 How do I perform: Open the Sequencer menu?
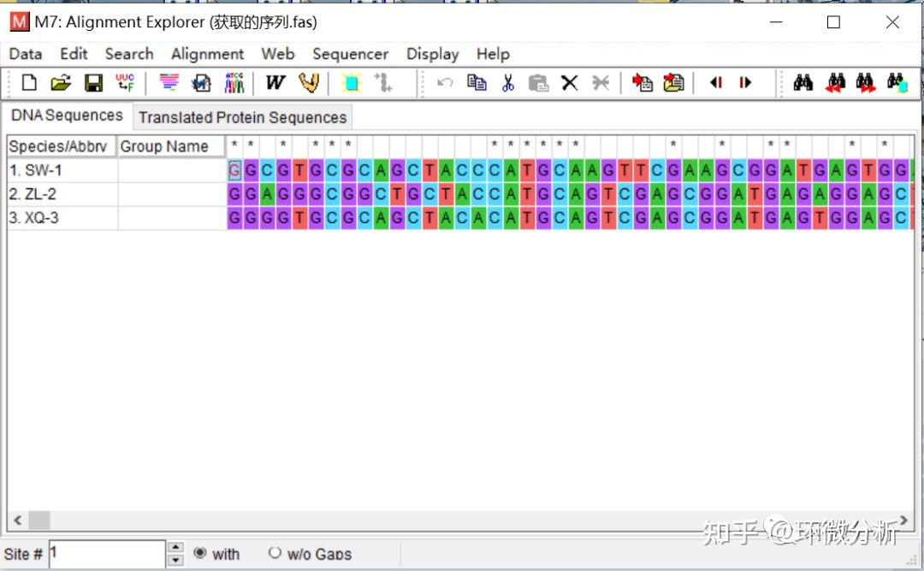(x=351, y=54)
